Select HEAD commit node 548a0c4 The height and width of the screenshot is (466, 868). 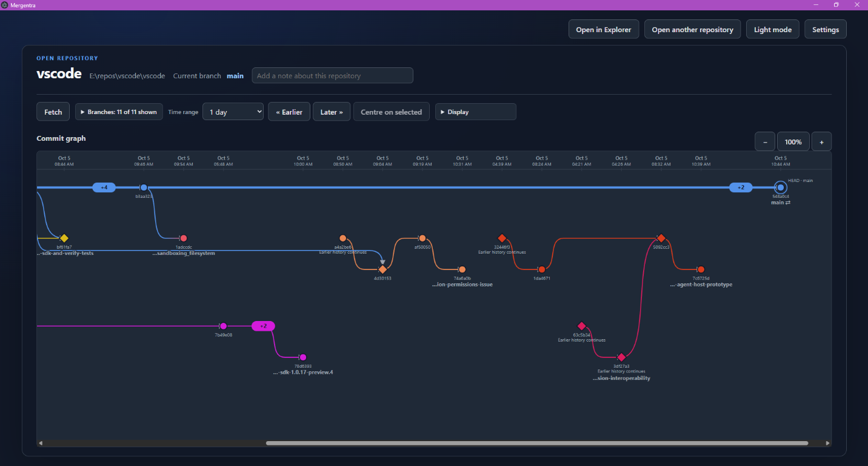click(x=781, y=187)
